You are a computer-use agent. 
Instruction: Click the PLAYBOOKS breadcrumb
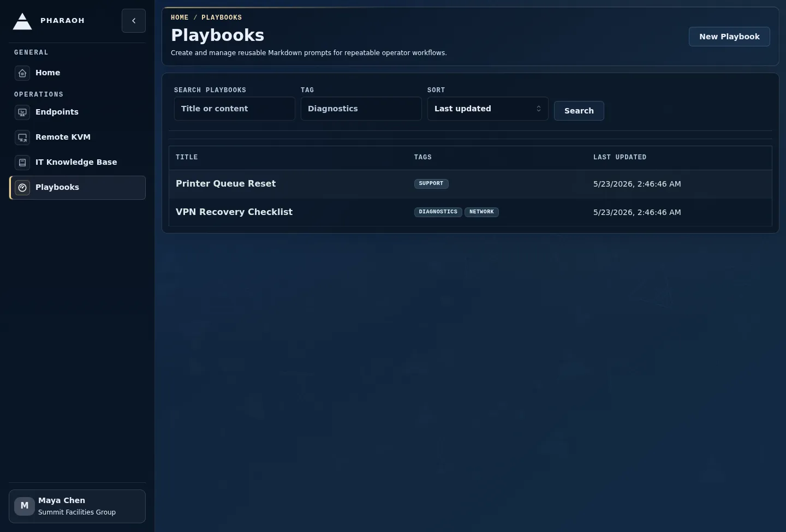click(222, 17)
